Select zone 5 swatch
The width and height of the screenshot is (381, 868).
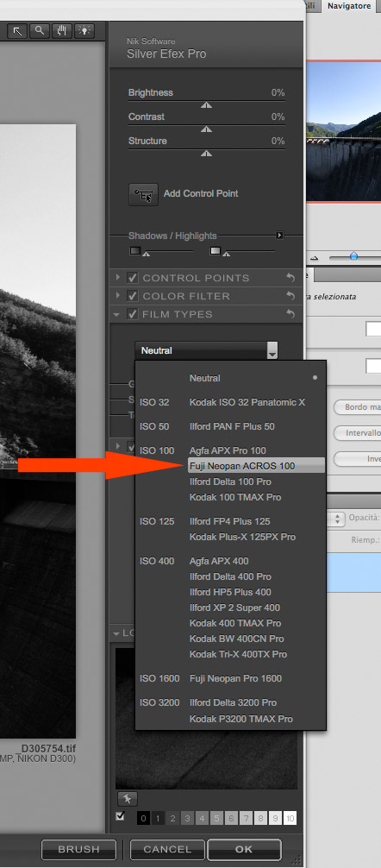point(216,818)
